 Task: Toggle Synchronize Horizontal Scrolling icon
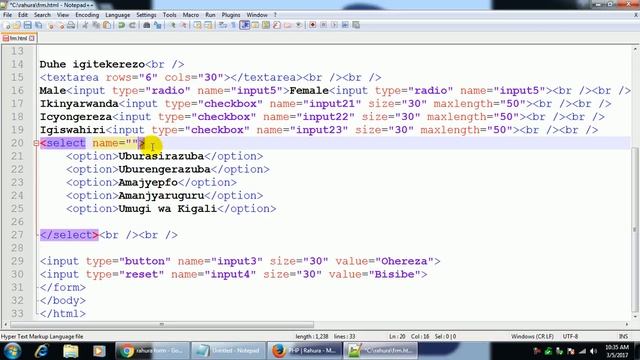208,25
